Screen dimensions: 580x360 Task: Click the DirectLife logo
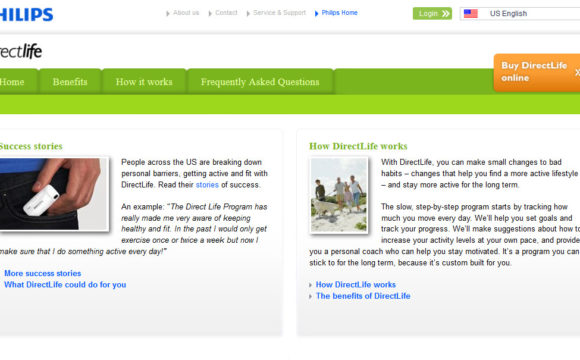pyautogui.click(x=21, y=51)
